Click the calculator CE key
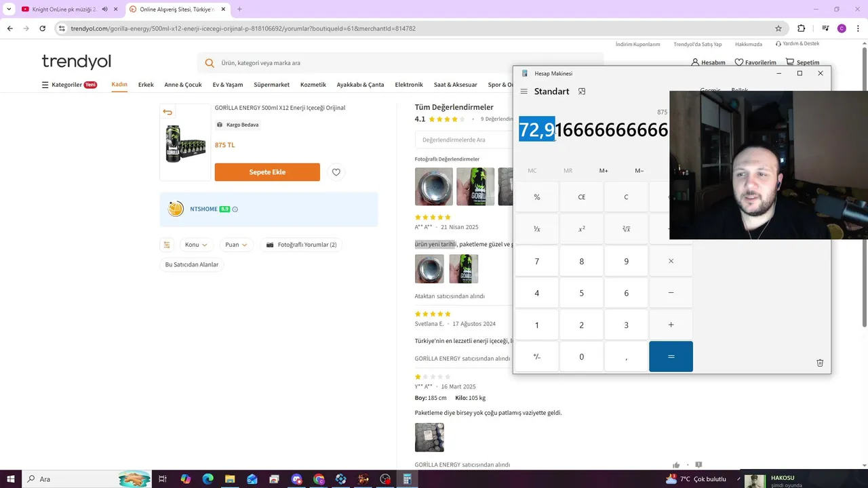Viewport: 868px width, 488px height. (582, 197)
